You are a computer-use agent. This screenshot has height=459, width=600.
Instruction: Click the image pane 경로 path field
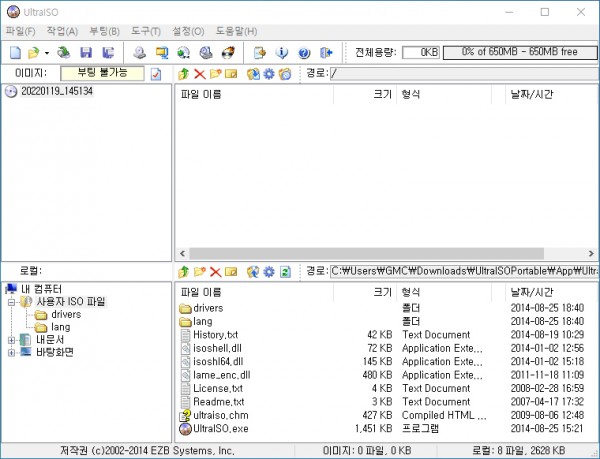(465, 73)
